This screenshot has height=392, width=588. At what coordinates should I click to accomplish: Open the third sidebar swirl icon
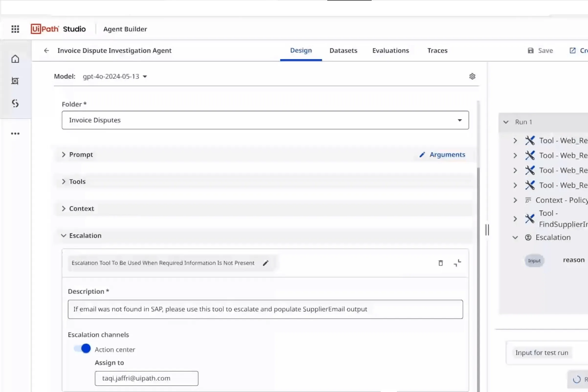(x=15, y=103)
